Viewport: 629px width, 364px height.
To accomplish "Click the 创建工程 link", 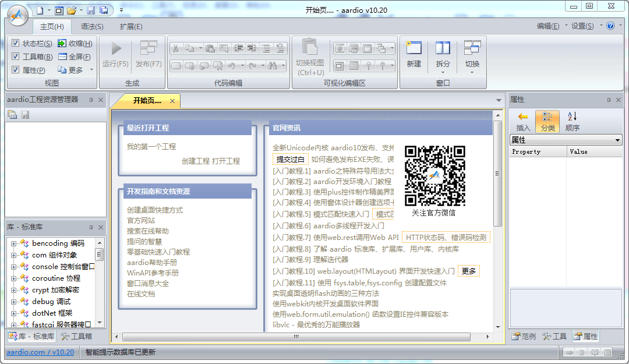I will click(195, 161).
